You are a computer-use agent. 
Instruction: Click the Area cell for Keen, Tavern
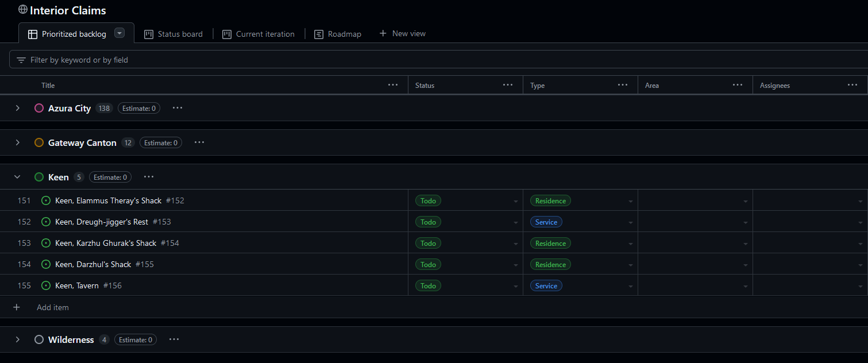point(695,285)
